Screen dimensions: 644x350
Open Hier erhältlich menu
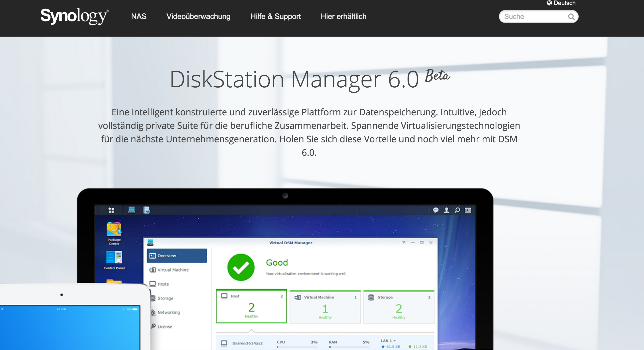[343, 16]
